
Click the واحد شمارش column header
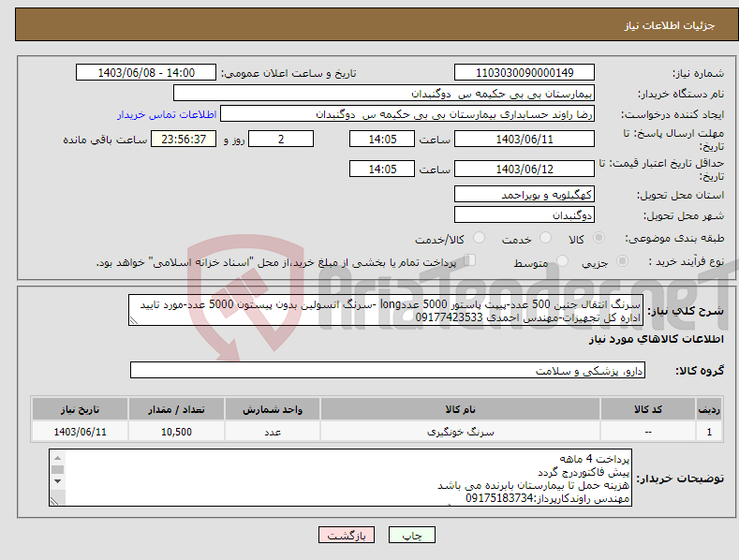click(273, 409)
